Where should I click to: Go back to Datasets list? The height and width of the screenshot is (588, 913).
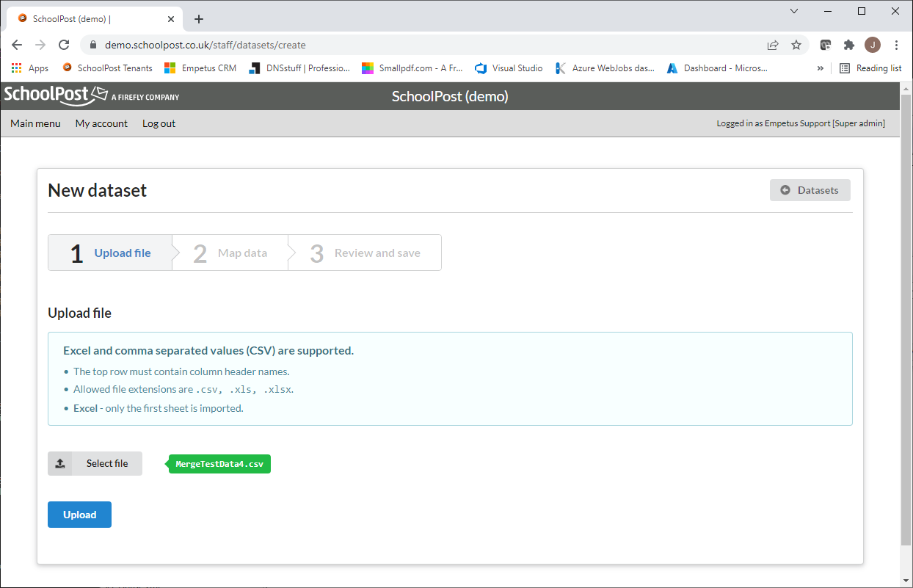[x=810, y=190]
